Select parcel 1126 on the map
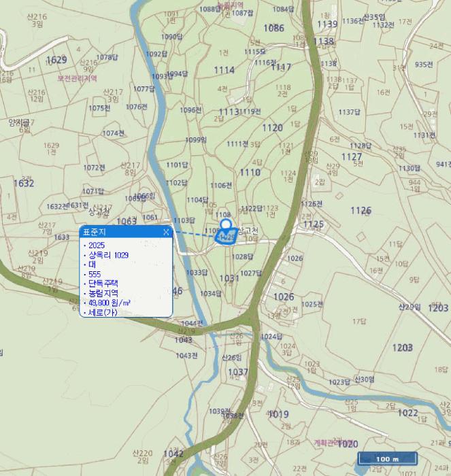451x476 pixels. click(361, 211)
